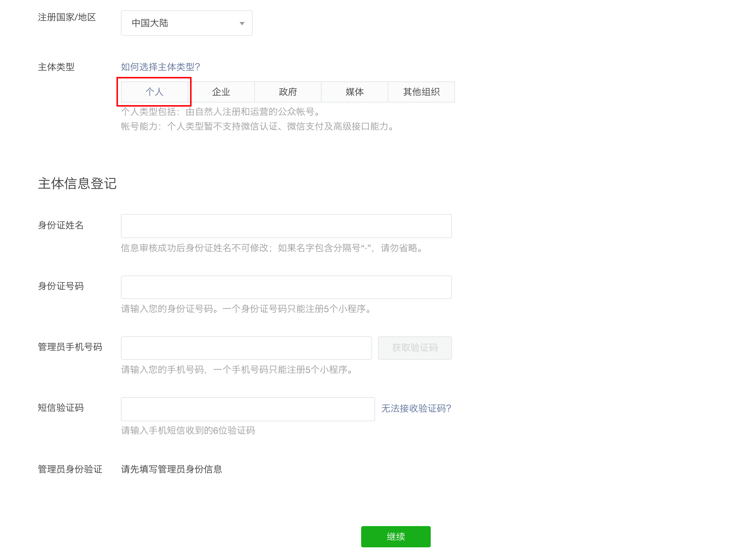
Task: Switch to the 企业 subject type
Action: [x=221, y=92]
